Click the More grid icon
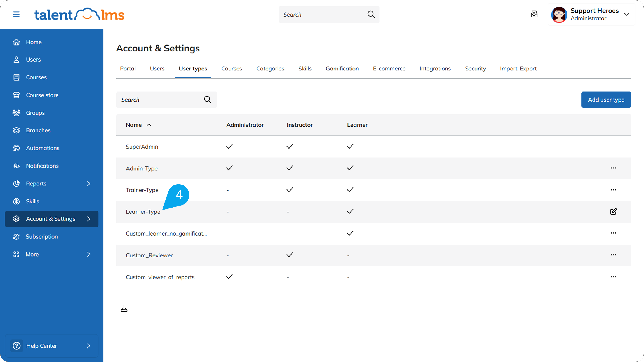This screenshot has height=362, width=644. tap(16, 254)
